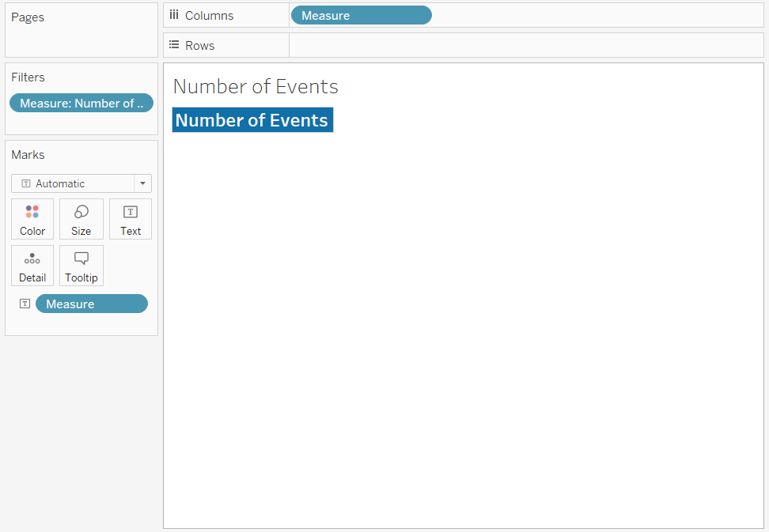Click the Color button on Marks card
Screen dimensions: 769x532
32,219
